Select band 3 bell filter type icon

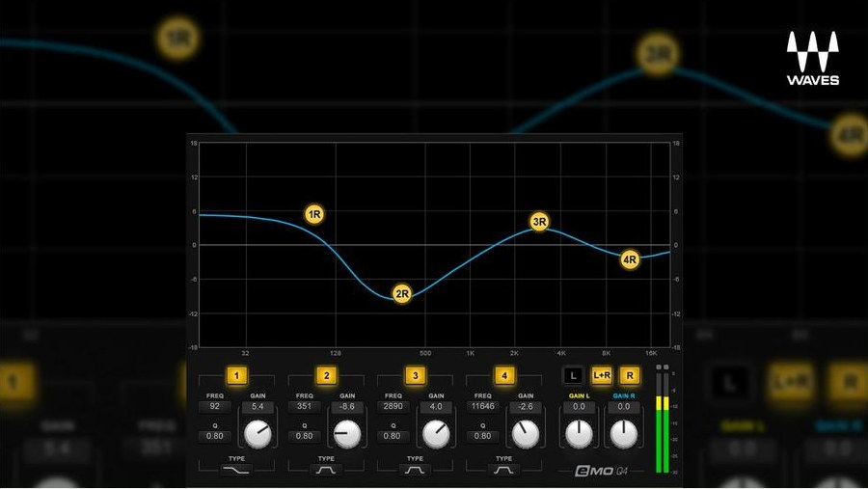[415, 470]
